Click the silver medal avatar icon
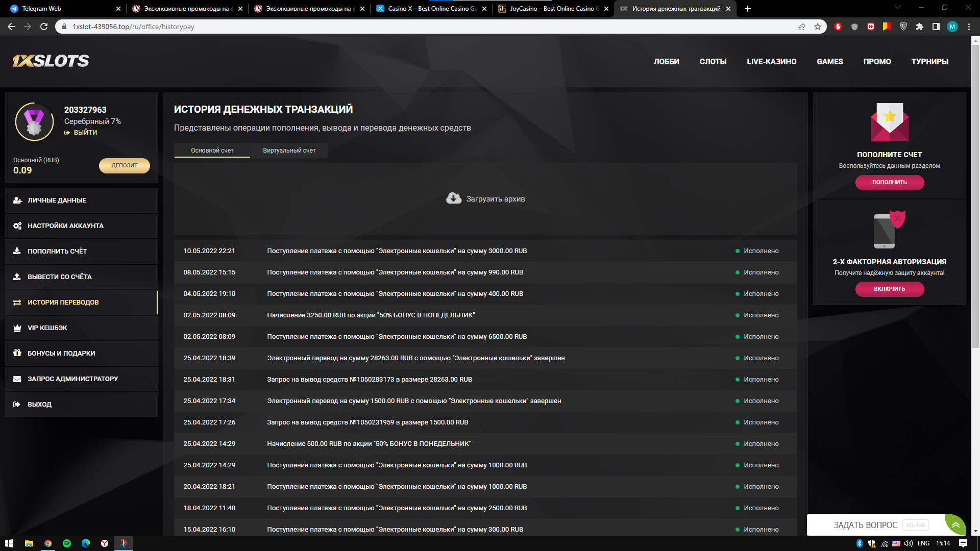The height and width of the screenshot is (551, 980). pos(34,122)
